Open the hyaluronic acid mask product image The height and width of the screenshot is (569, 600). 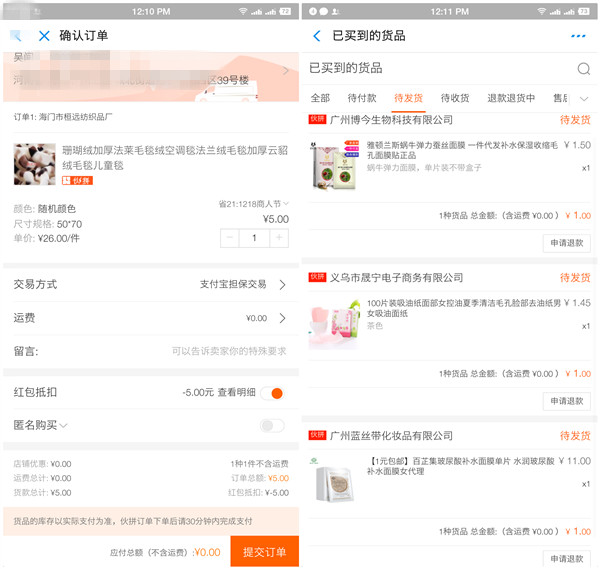coord(334,482)
